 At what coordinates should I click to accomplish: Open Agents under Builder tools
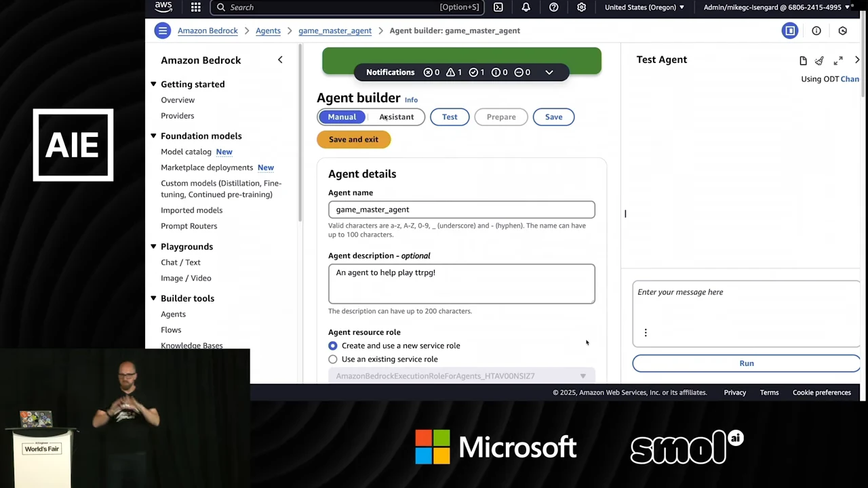click(173, 314)
